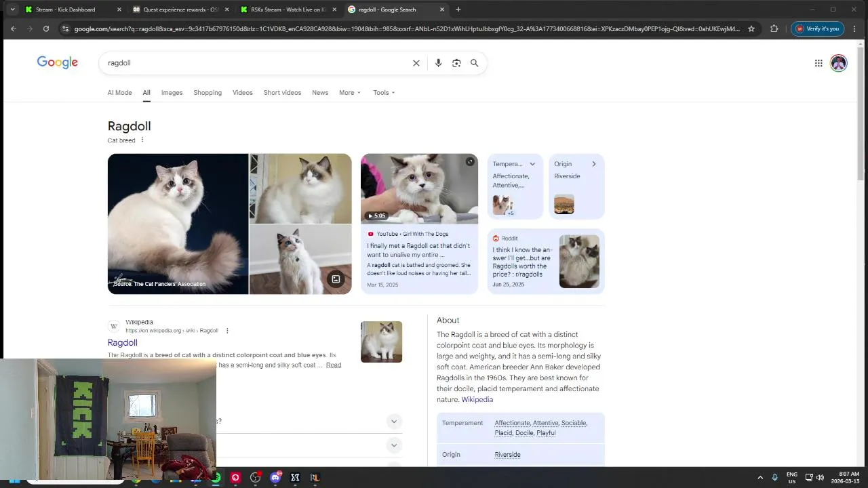View site information icon in address bar
Screen dimensions: 868x488
point(65,28)
